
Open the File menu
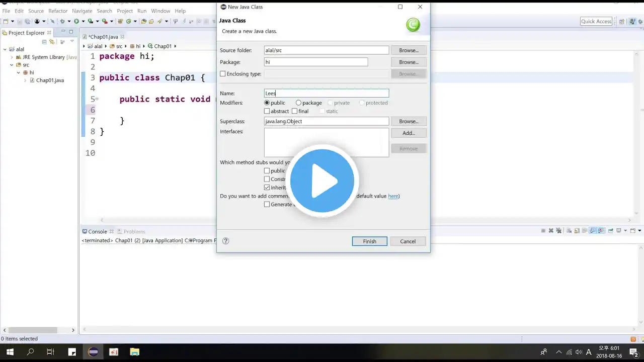coord(6,11)
